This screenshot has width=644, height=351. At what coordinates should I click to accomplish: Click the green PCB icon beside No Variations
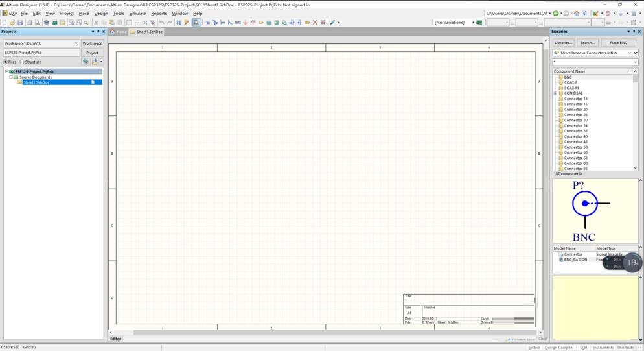tap(479, 22)
